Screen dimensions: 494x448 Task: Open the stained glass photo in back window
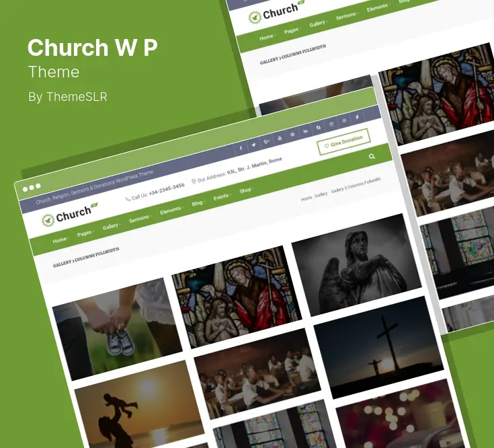click(438, 94)
